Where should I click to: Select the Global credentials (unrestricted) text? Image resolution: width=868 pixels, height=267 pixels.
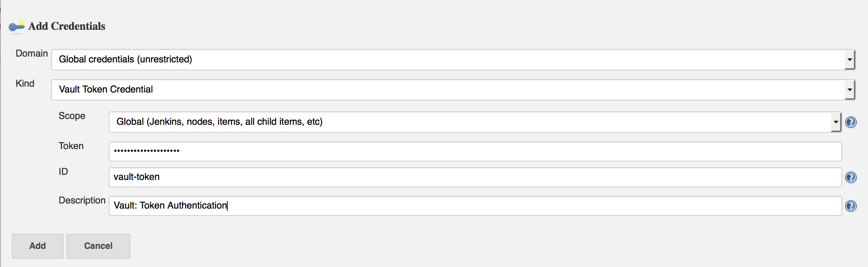point(125,59)
